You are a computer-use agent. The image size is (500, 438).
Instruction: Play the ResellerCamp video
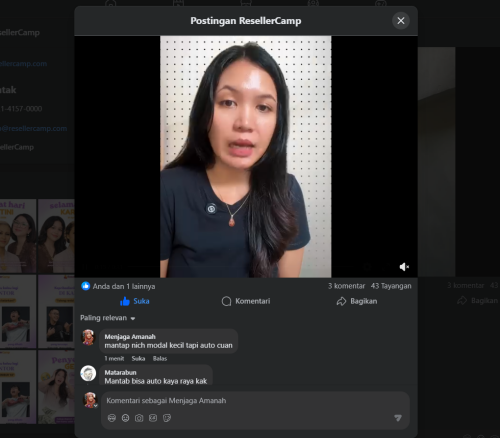tap(246, 157)
